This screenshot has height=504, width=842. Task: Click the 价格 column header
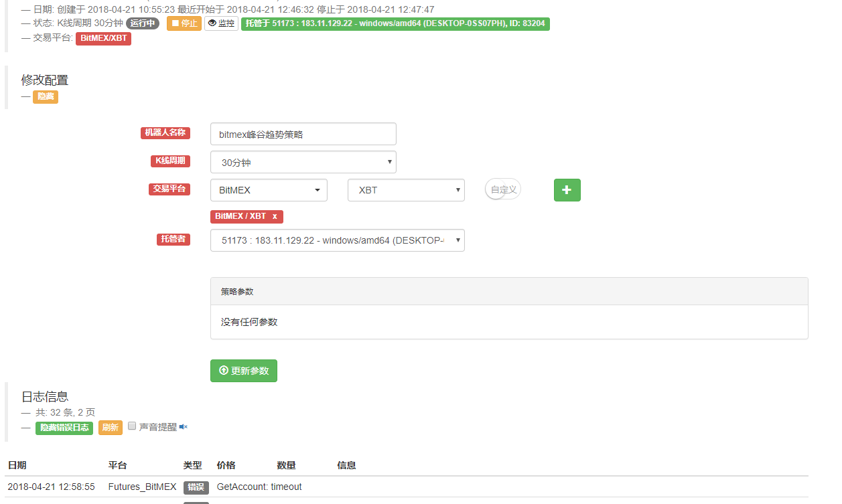[226, 465]
